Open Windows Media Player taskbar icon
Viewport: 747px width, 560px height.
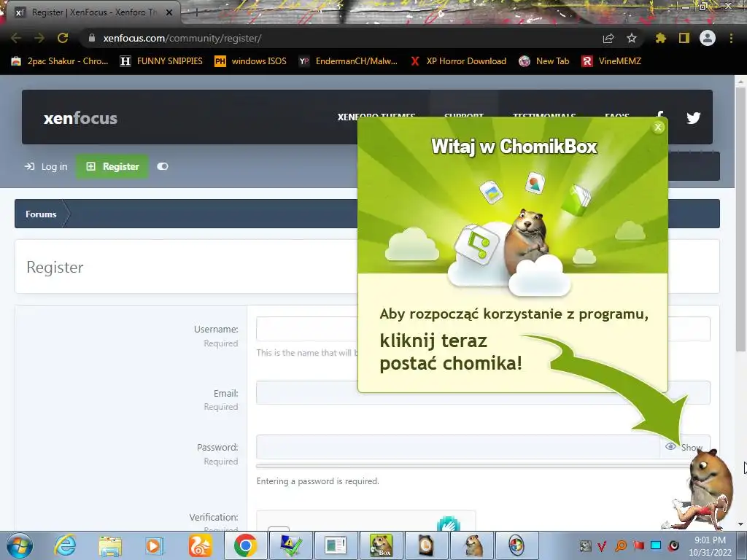click(155, 545)
